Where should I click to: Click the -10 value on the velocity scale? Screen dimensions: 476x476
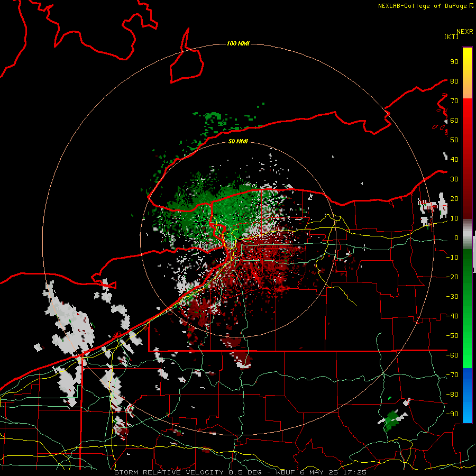(x=452, y=258)
